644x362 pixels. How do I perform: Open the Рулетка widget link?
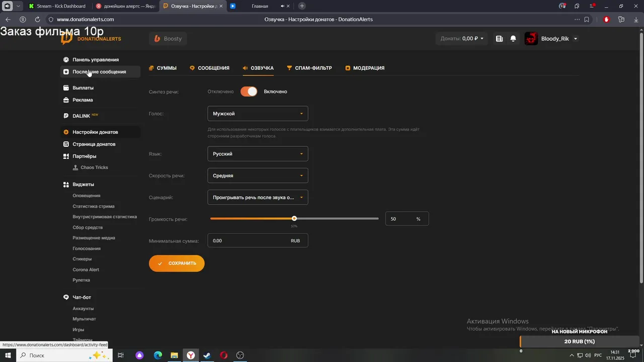[82, 280]
